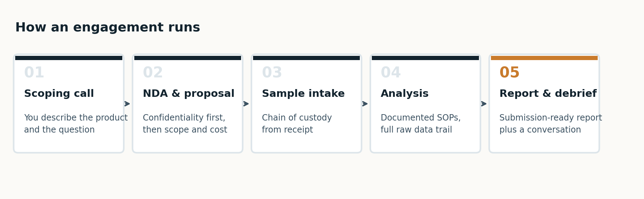This screenshot has width=644, height=199.
Task: Click the dark bar atop Scoping call
Action: pos(69,58)
